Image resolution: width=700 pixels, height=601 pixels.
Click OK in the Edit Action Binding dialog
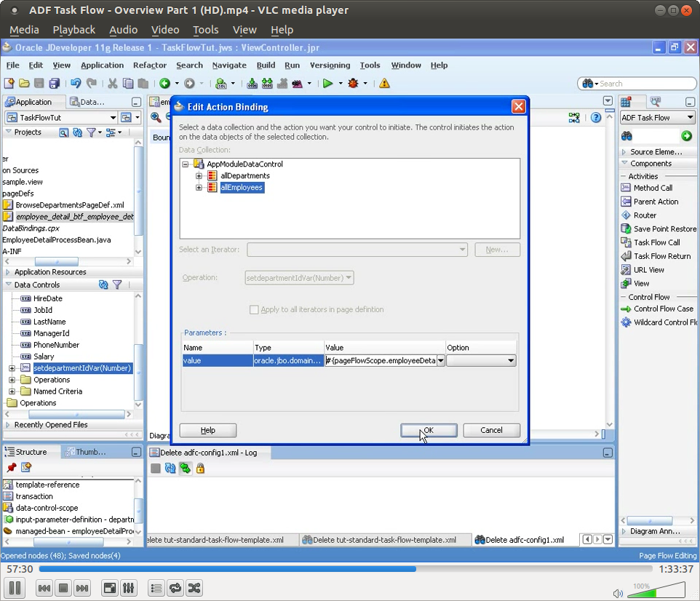click(x=428, y=430)
